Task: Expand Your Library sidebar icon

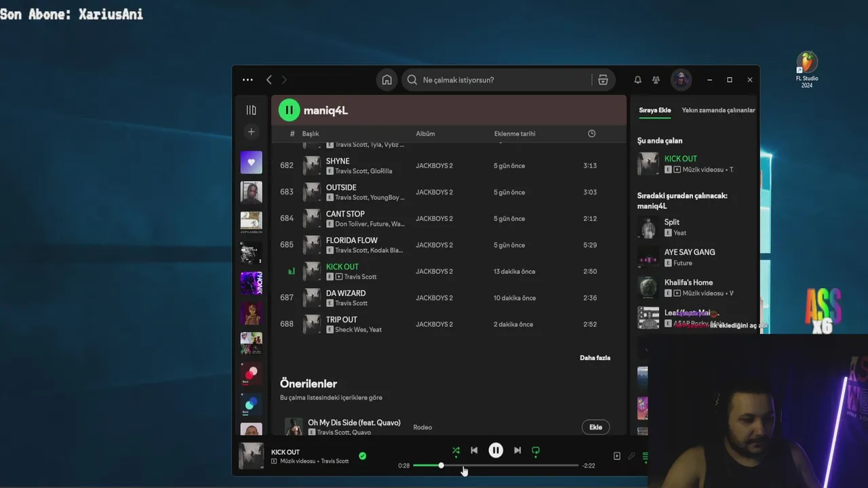Action: [x=251, y=110]
